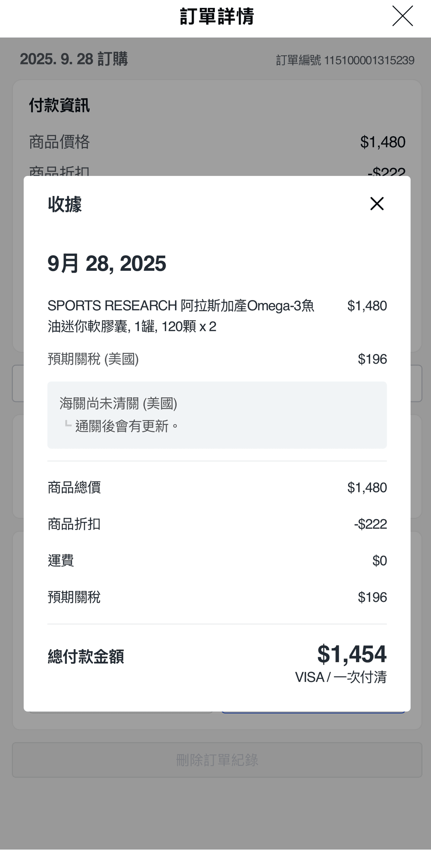Click the order number 115100001315239
The height and width of the screenshot is (868, 431).
(x=369, y=60)
